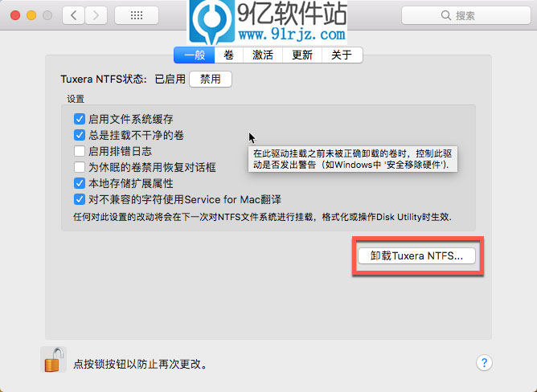Click the 卸载Tuxera NTFS... button
Screen dimensions: 537x392
tap(416, 256)
